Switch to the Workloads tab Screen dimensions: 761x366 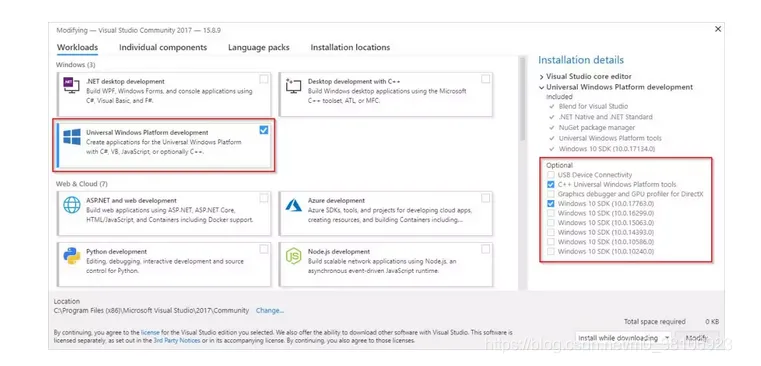pyautogui.click(x=77, y=48)
